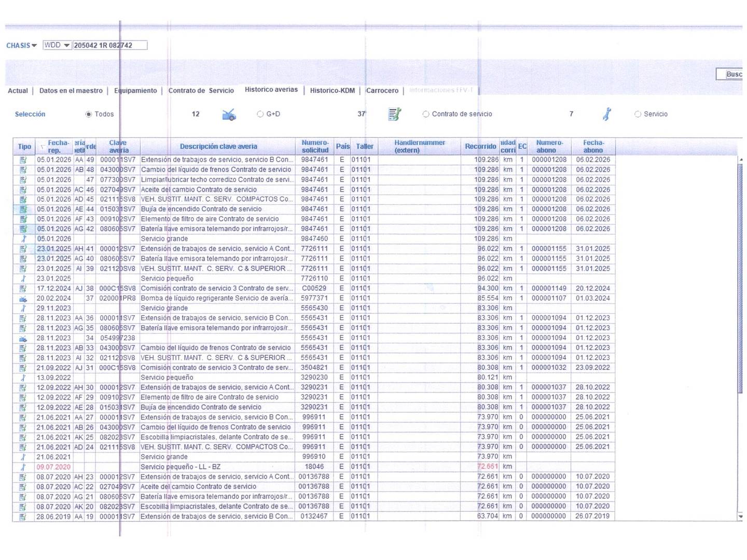The height and width of the screenshot is (560, 747).
Task: Click wrench type icon of row Servicio pequeño - LL - BZ
Action: point(23,467)
